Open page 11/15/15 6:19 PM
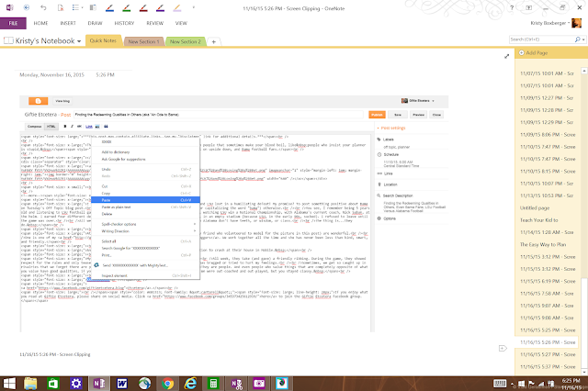 pyautogui.click(x=547, y=281)
